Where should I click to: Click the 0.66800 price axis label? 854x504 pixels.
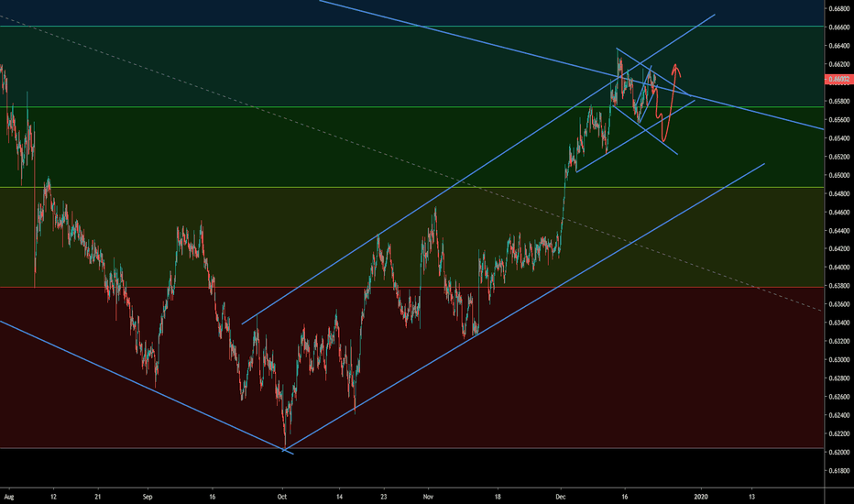pyautogui.click(x=838, y=8)
